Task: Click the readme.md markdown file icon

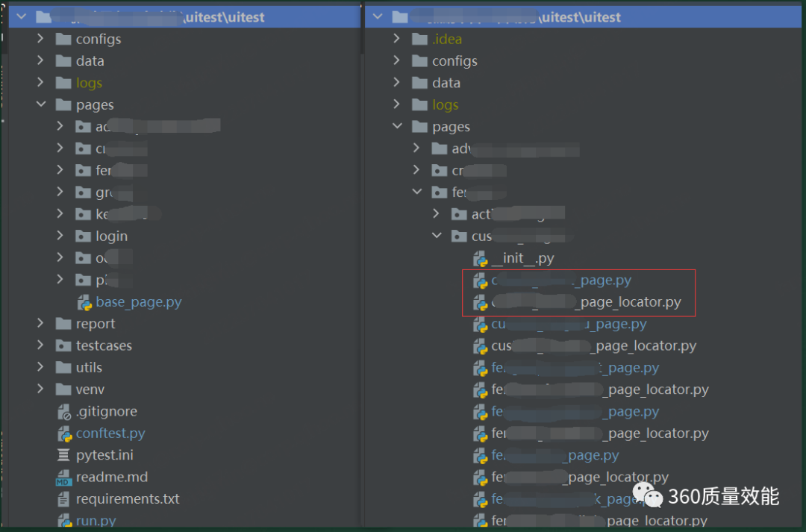Action: (x=63, y=478)
